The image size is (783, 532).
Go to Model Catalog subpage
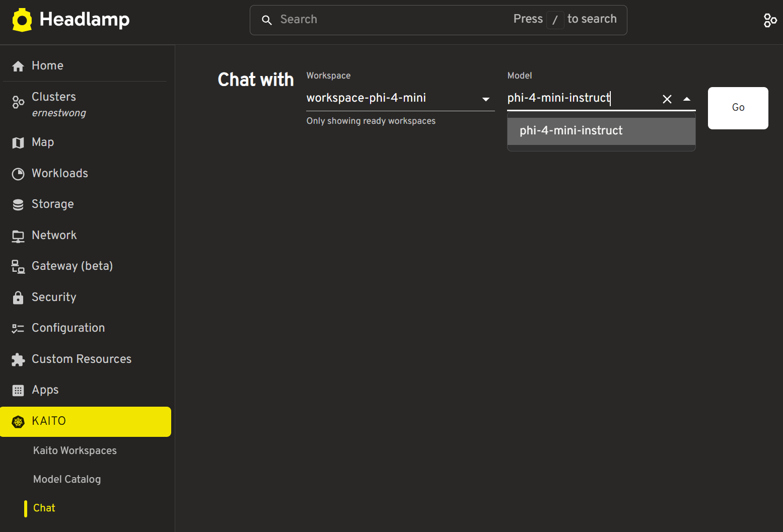click(67, 479)
